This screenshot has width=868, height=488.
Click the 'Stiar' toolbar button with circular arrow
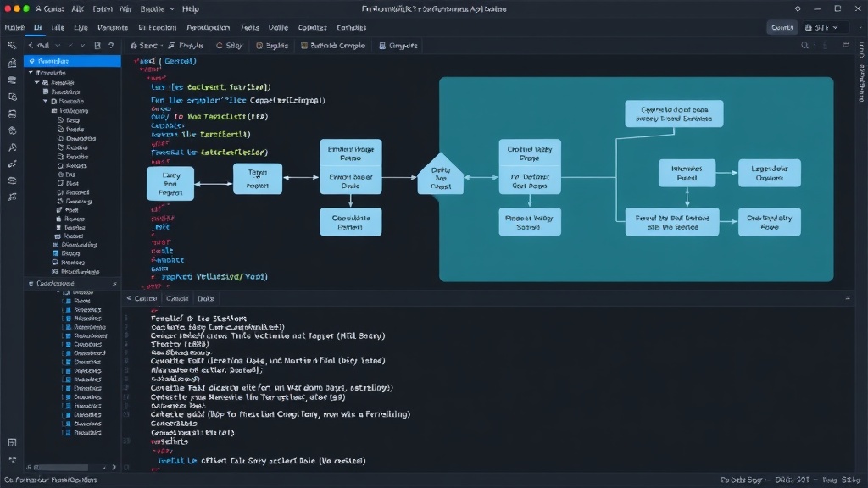230,46
